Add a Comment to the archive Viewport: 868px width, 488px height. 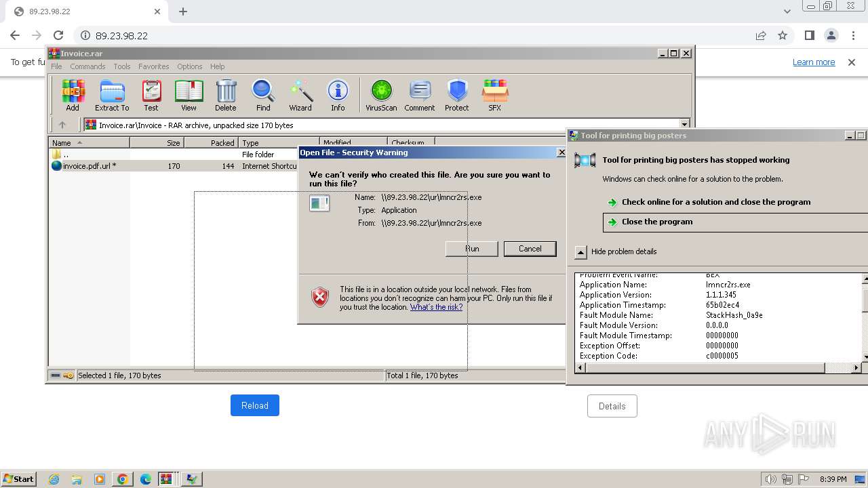(x=420, y=95)
